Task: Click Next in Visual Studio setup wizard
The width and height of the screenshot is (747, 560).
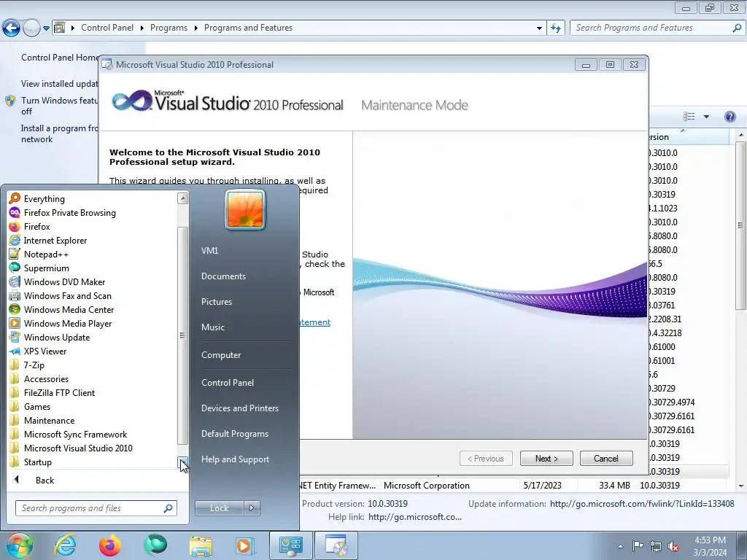Action: 546,459
